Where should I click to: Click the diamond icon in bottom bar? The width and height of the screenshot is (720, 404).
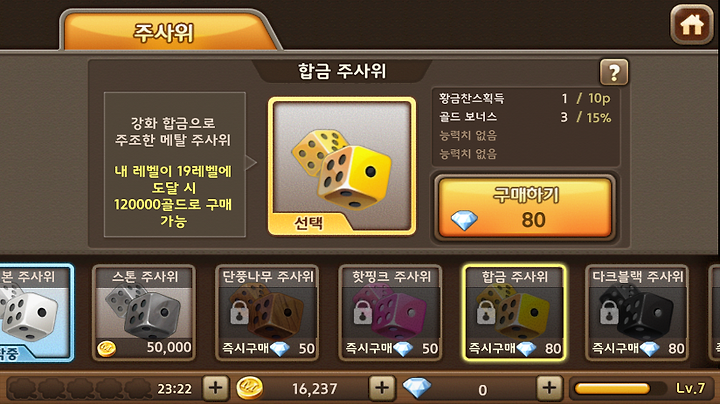pyautogui.click(x=416, y=387)
